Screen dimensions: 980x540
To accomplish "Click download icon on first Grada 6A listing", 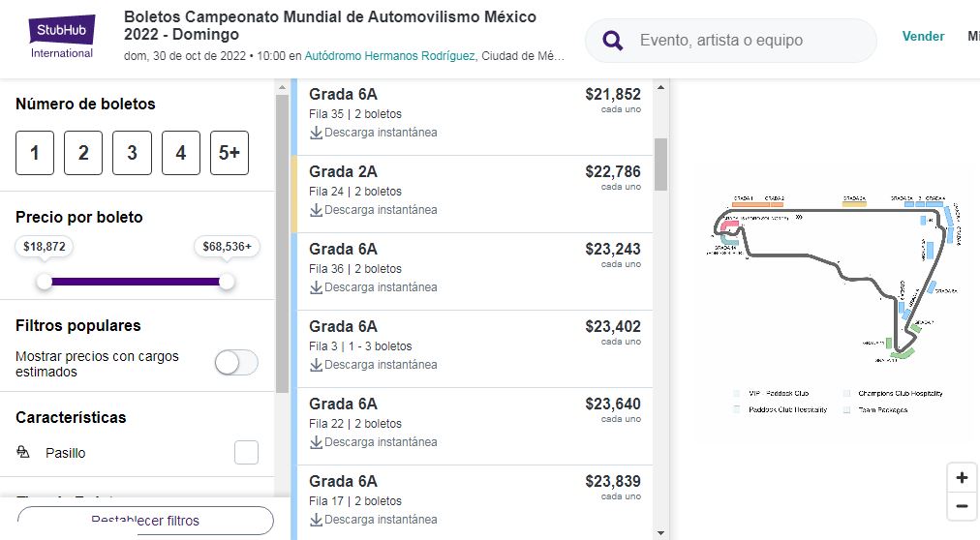I will [x=317, y=133].
